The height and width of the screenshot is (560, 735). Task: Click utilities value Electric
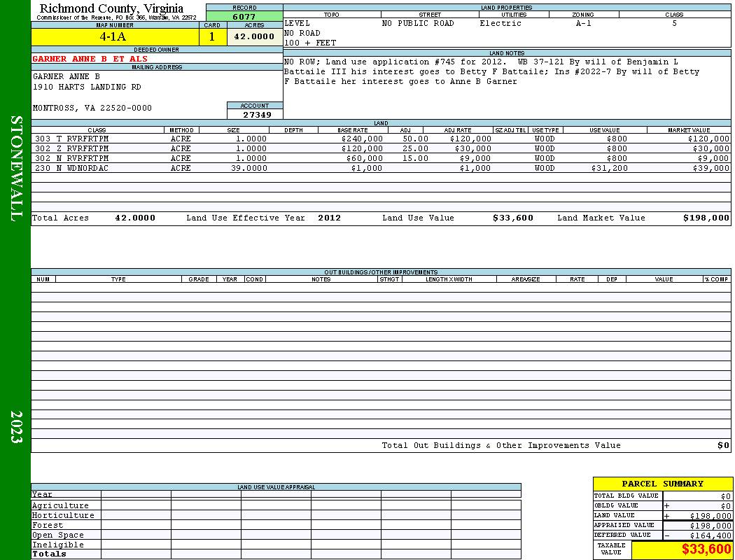pos(500,23)
